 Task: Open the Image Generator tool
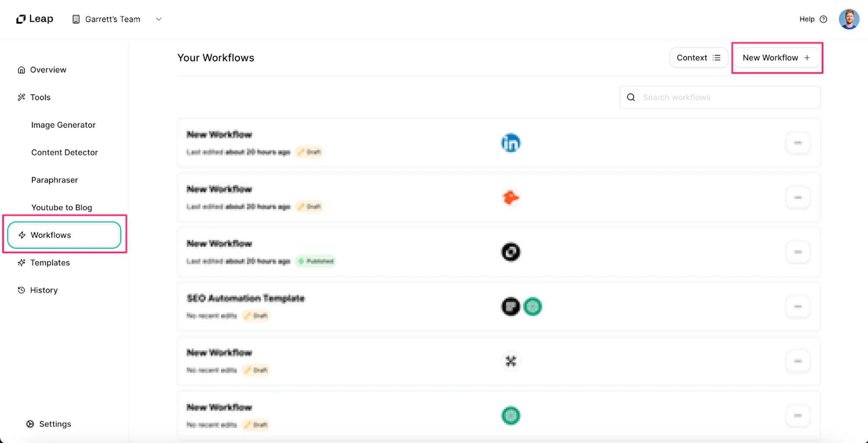click(x=63, y=125)
